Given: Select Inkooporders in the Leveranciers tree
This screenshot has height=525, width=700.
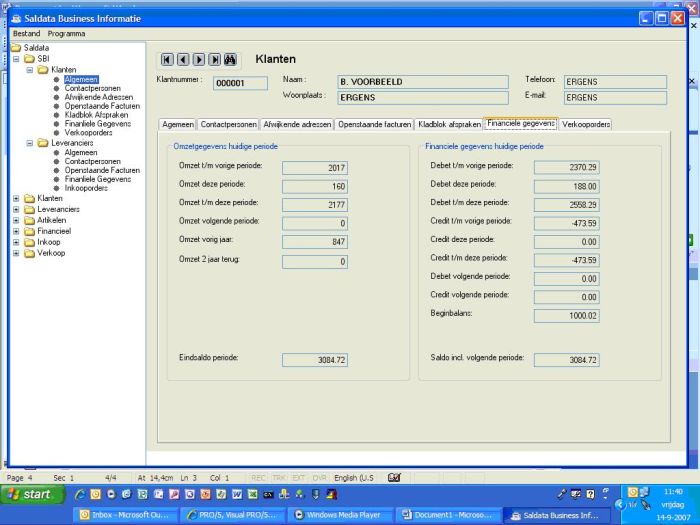Looking at the screenshot, I should 86,187.
